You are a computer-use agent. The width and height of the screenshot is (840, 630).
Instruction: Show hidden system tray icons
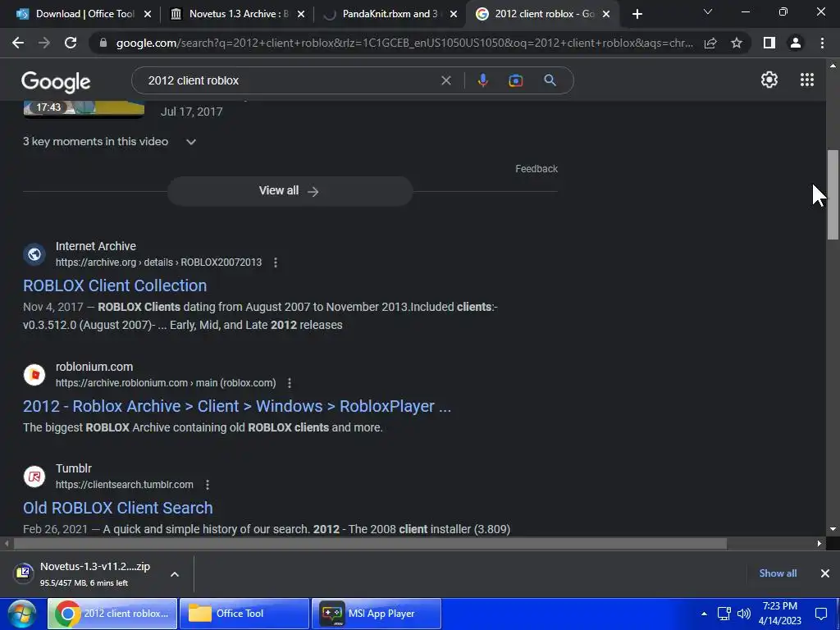704,614
